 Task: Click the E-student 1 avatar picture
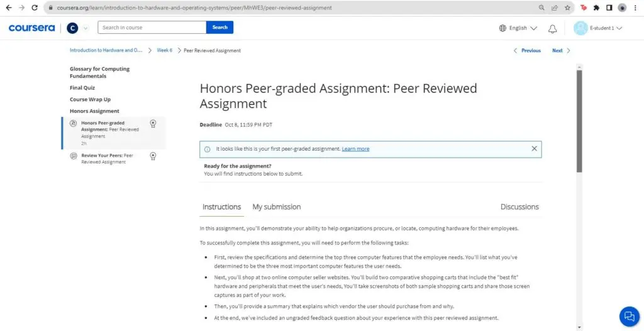(x=580, y=28)
